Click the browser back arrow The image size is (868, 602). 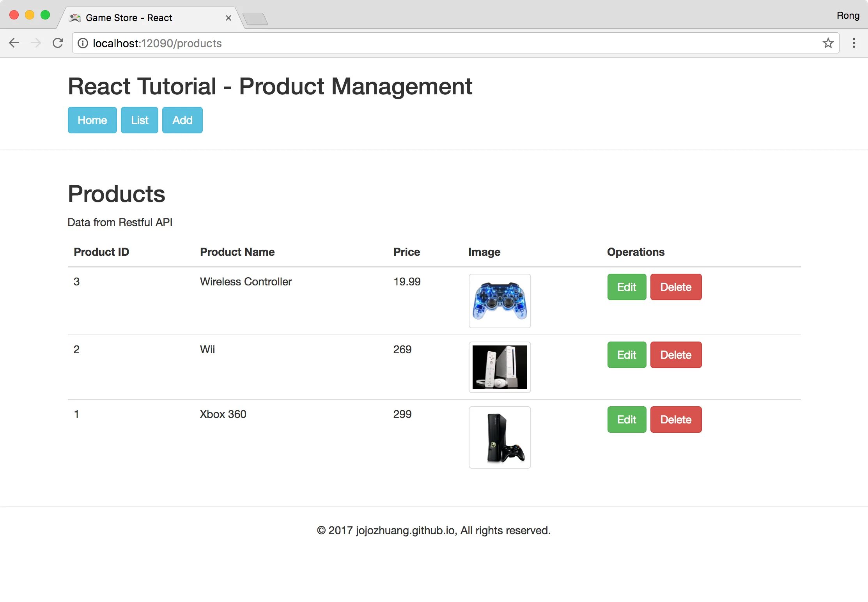click(14, 43)
